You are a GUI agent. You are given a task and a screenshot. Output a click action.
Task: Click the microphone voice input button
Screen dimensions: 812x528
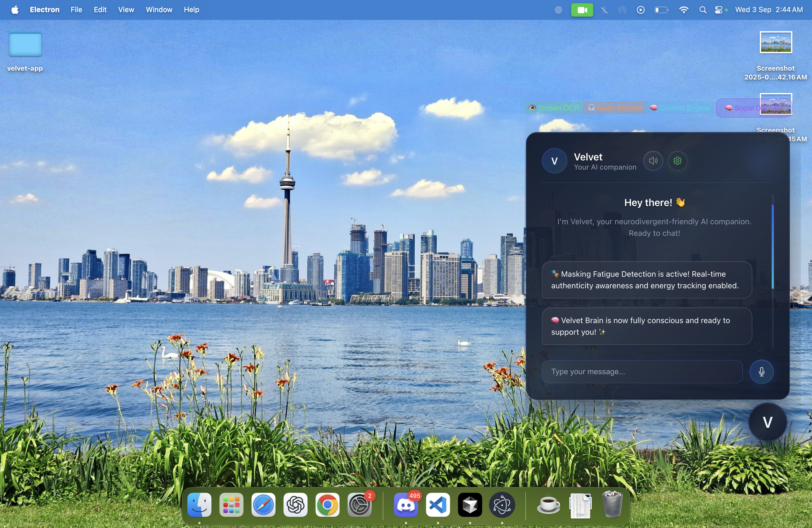click(761, 372)
